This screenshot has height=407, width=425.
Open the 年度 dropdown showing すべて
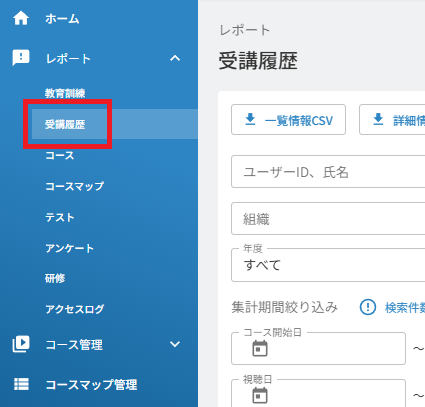(x=328, y=265)
